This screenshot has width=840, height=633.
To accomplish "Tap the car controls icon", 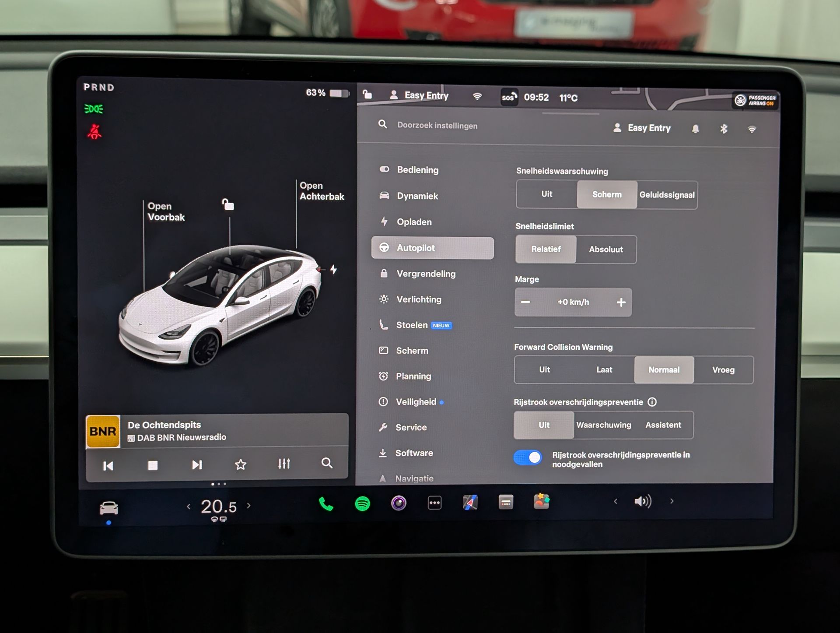I will [108, 508].
